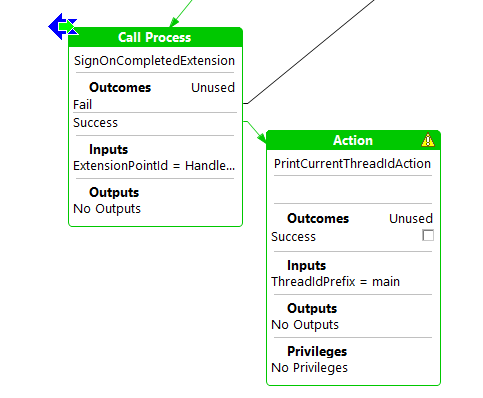
Task: Select the Action node header
Action: (x=353, y=140)
